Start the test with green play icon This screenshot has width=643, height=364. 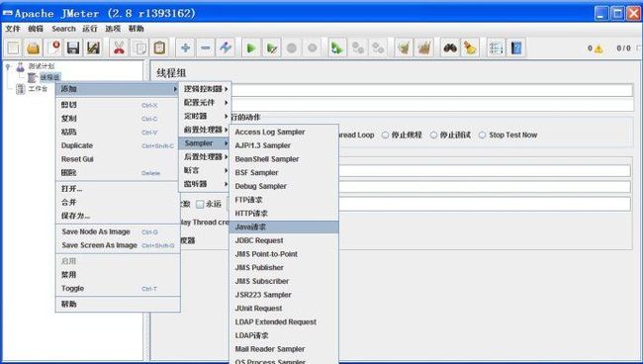coord(251,48)
